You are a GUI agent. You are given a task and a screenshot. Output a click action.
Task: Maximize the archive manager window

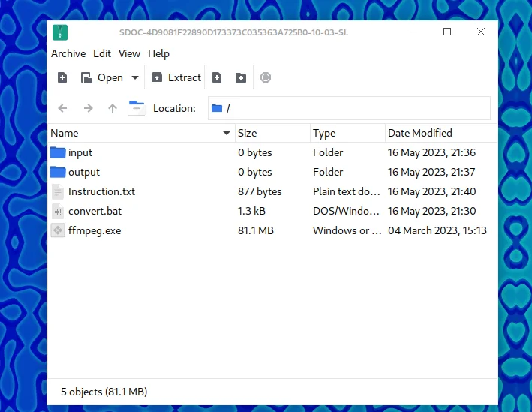point(447,32)
